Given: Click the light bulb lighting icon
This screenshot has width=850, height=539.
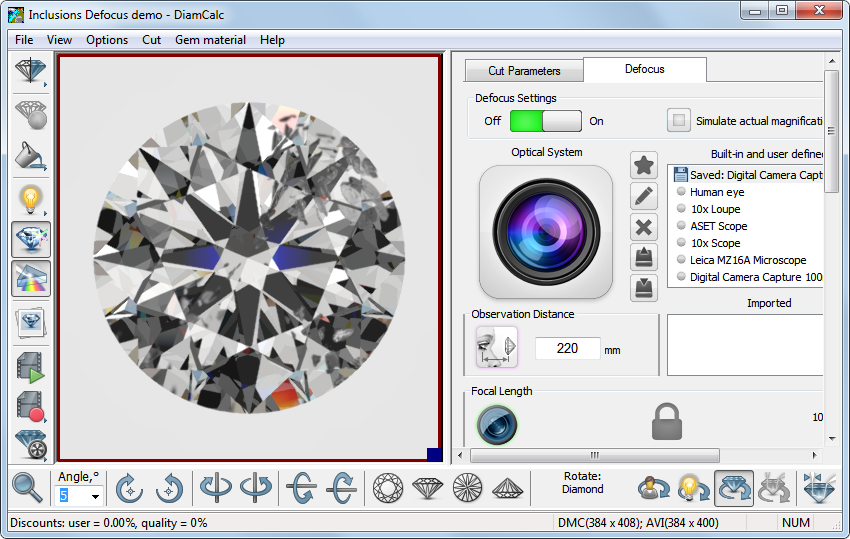Looking at the screenshot, I should point(31,200).
